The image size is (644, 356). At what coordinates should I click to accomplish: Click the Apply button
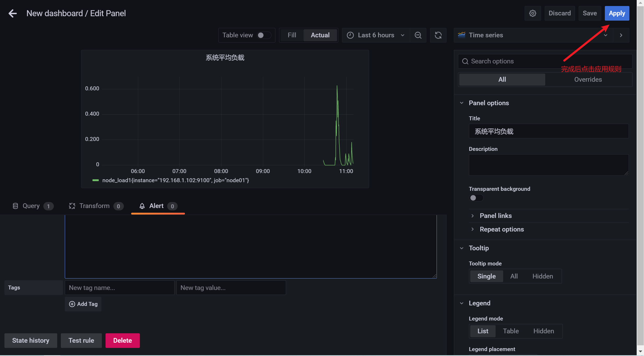617,13
